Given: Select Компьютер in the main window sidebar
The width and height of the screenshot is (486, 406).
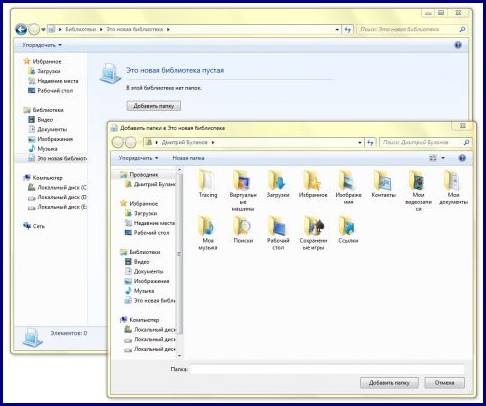Looking at the screenshot, I should point(43,178).
